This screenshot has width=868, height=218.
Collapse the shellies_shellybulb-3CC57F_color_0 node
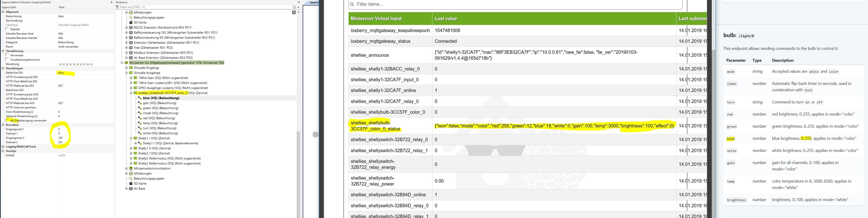tap(131, 93)
